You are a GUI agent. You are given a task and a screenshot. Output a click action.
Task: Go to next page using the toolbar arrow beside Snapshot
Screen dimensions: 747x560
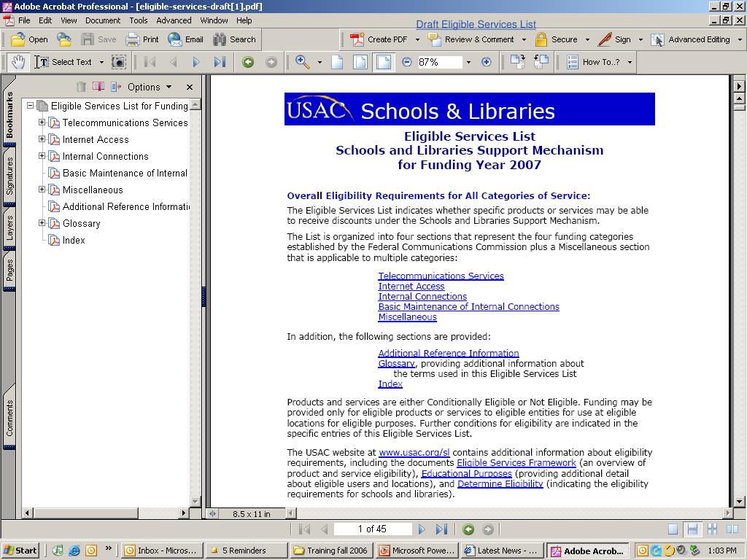(196, 63)
